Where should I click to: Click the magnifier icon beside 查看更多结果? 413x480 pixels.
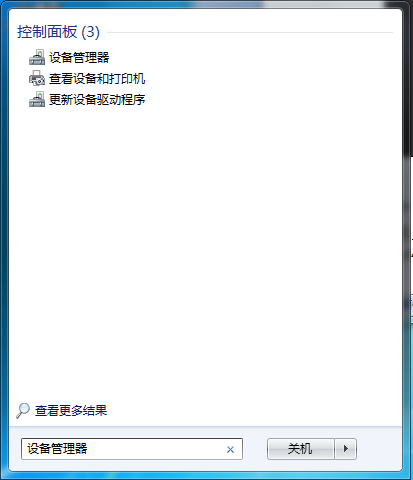coord(23,411)
